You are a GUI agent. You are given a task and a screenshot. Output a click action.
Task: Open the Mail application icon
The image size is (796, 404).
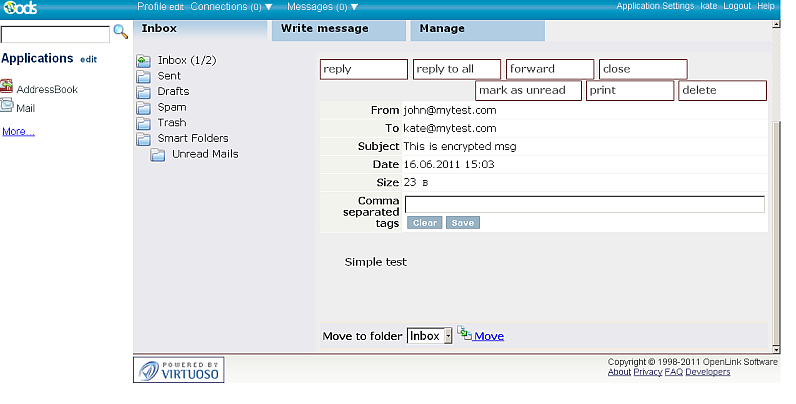7,106
